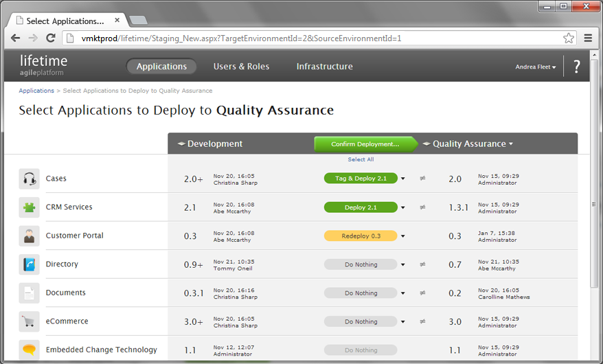603x364 pixels.
Task: Open the Applications menu tab
Action: [161, 67]
